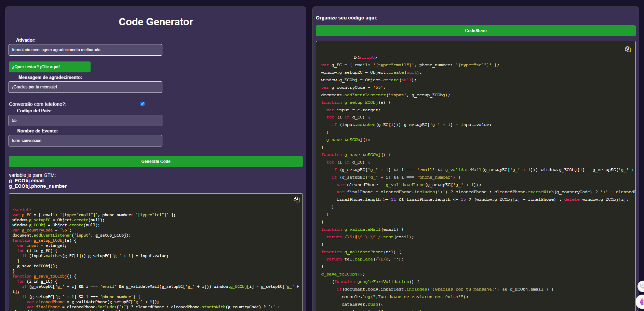
Task: Click the page scrollbar on the far right
Action: tap(642, 154)
